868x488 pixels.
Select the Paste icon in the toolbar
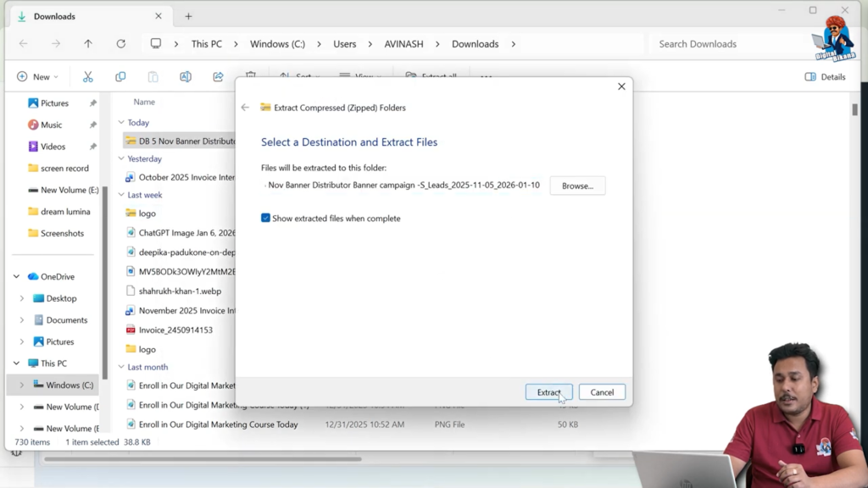(153, 76)
